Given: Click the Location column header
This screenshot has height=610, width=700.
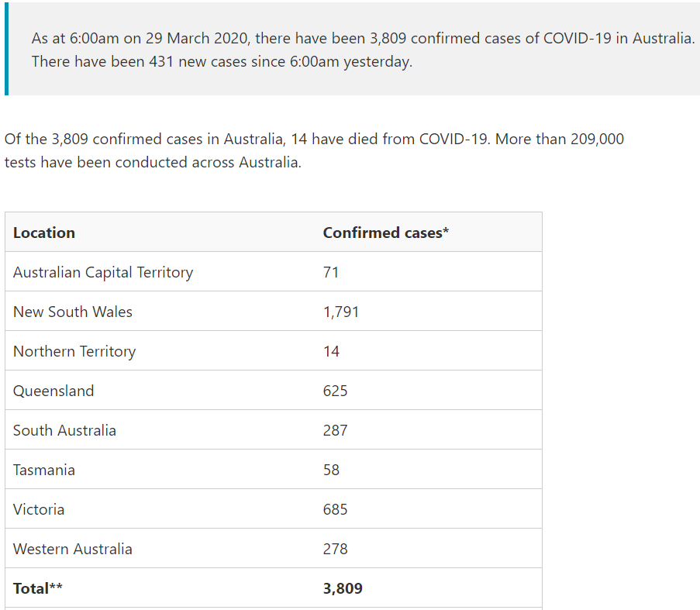Looking at the screenshot, I should point(43,233).
